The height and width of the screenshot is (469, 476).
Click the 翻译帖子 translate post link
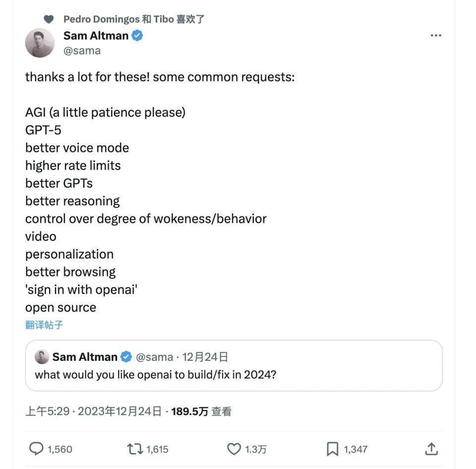(x=44, y=325)
